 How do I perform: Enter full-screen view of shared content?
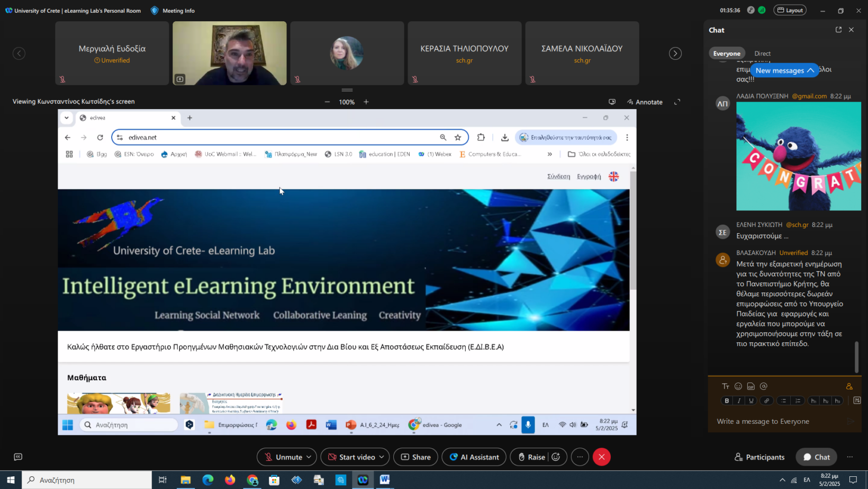coord(677,102)
